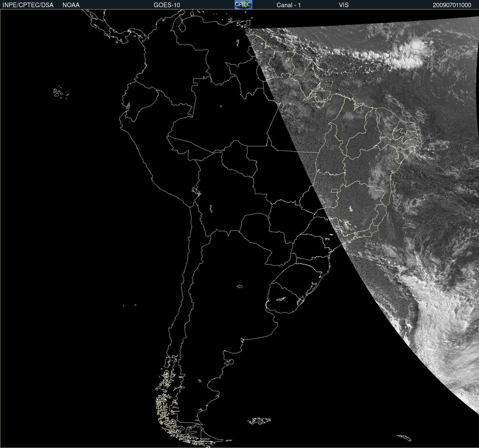Click the INPE/CPTEC/DSA header text
This screenshot has width=479, height=448.
coord(28,5)
